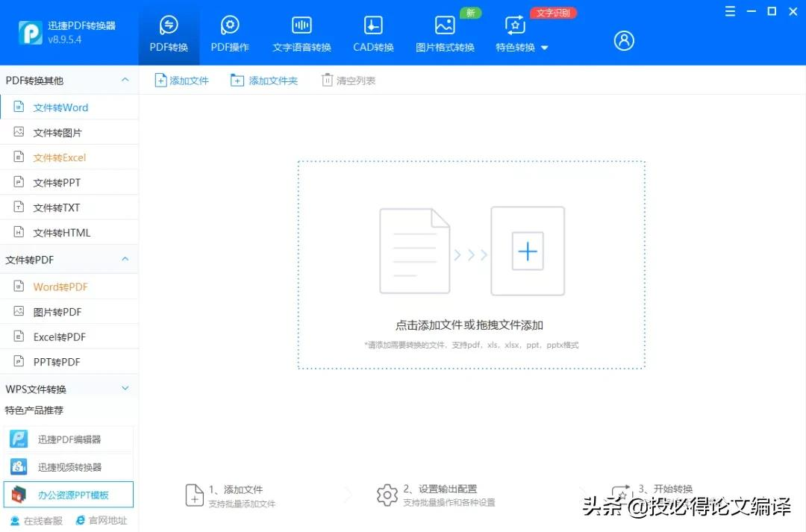The image size is (806, 532).
Task: Launch 迅捷PDF编辑器 from the sidebar
Action: [69, 439]
